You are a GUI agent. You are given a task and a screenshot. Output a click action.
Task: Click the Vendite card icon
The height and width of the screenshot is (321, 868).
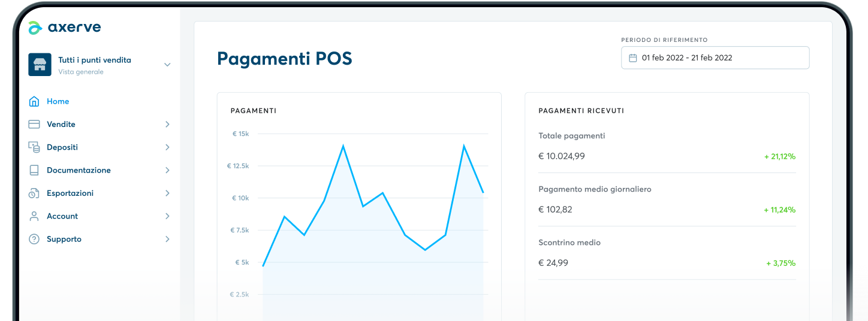[34, 125]
